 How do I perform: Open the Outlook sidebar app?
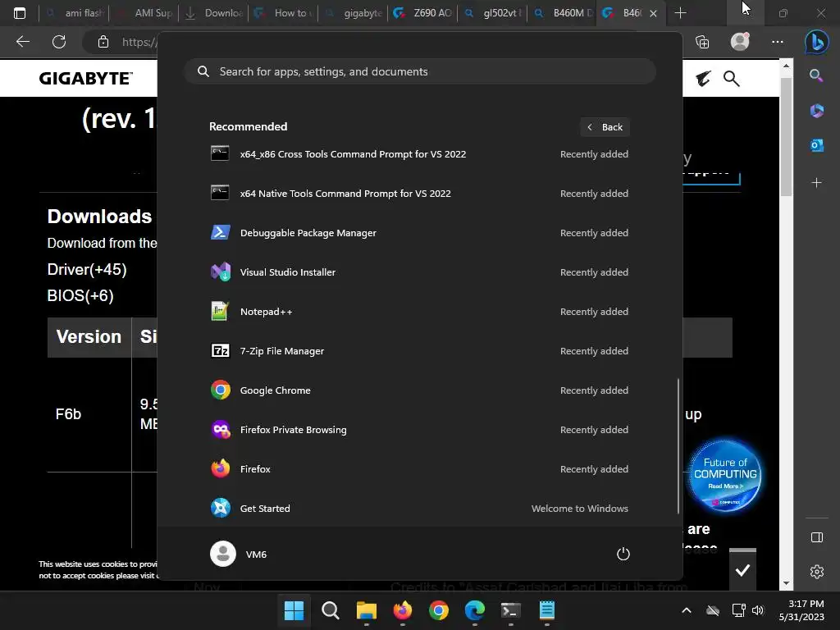coord(816,144)
